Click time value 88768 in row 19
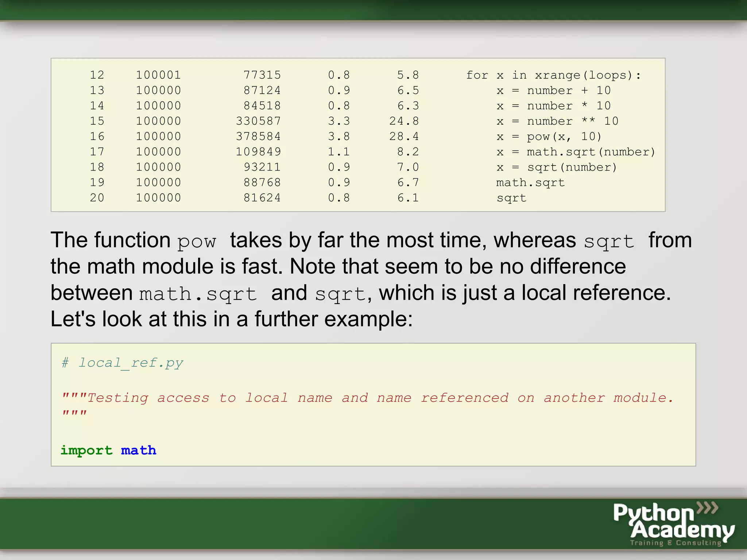 (262, 182)
